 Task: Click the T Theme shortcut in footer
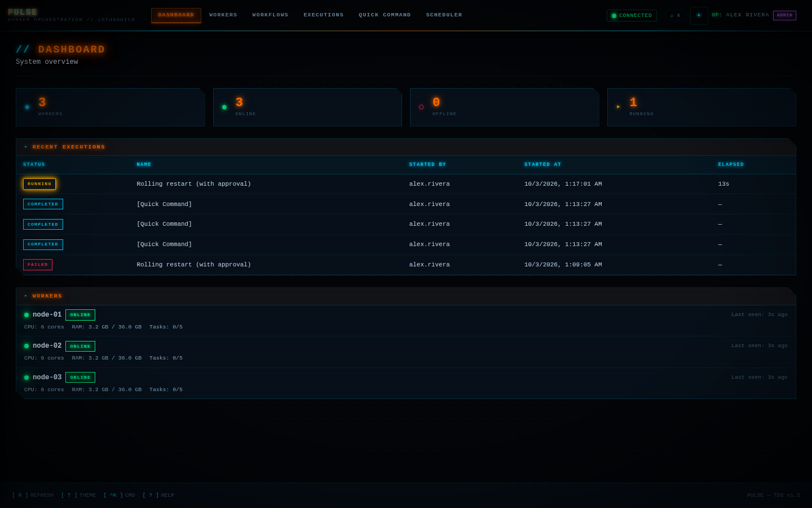click(x=78, y=496)
